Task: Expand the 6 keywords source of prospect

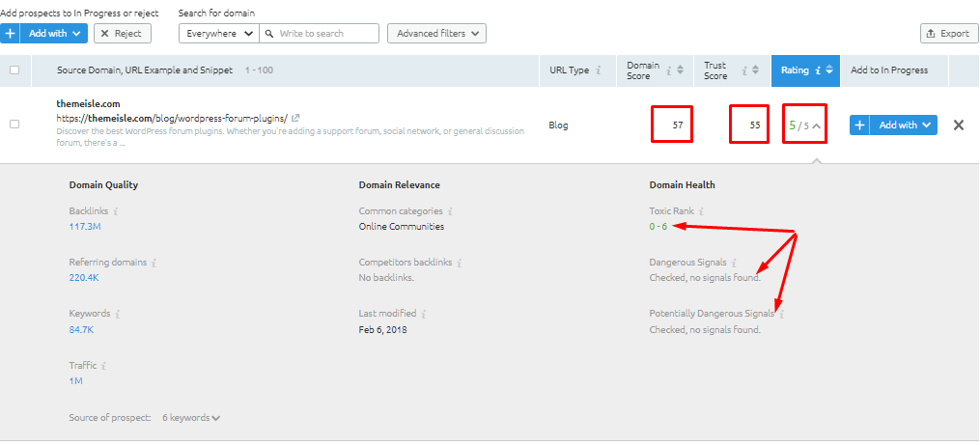Action: [x=191, y=418]
